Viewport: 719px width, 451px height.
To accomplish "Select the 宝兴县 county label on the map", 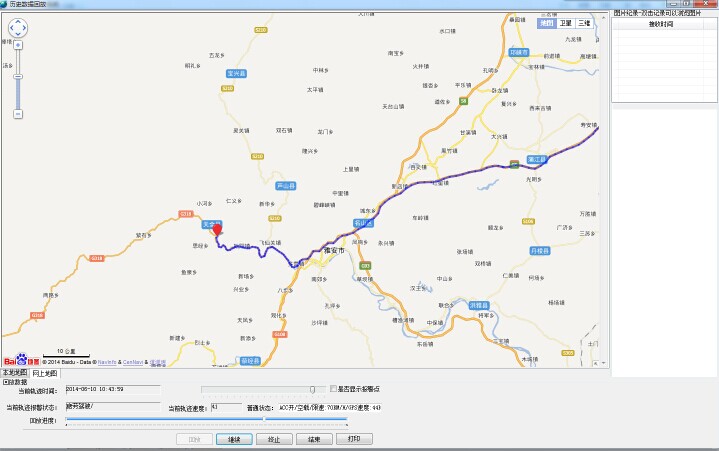I will point(236,73).
